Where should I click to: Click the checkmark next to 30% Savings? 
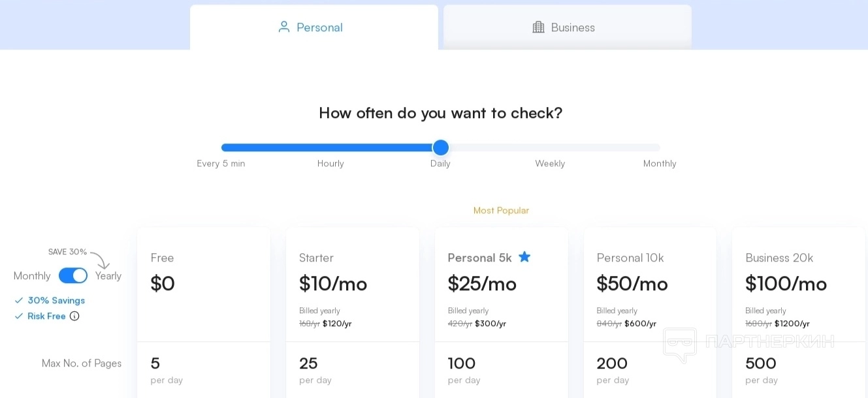pos(19,301)
